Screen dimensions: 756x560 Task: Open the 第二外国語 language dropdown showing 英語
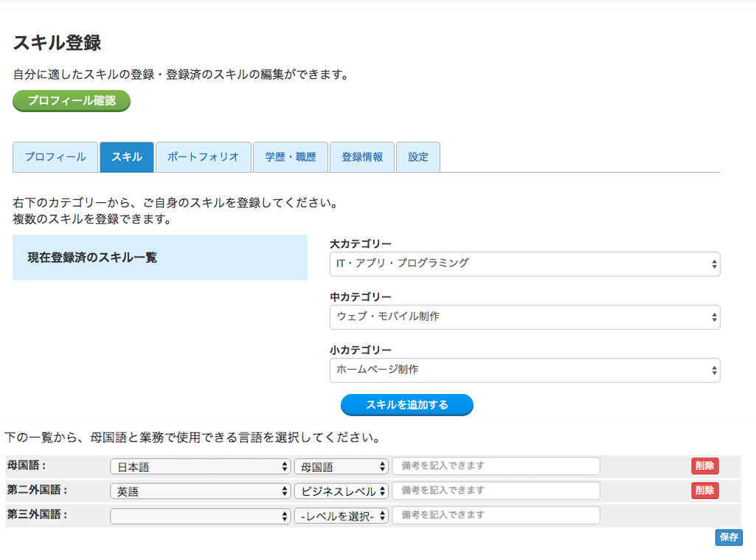pyautogui.click(x=200, y=491)
